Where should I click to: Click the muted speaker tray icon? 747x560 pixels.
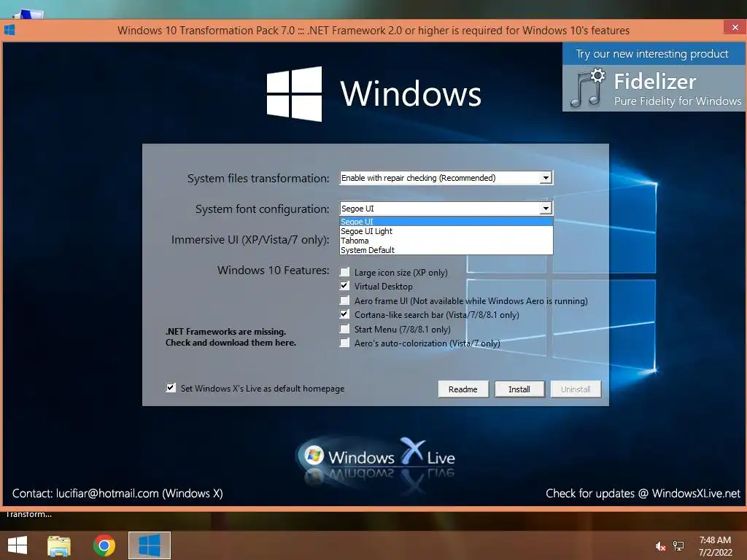click(x=659, y=546)
